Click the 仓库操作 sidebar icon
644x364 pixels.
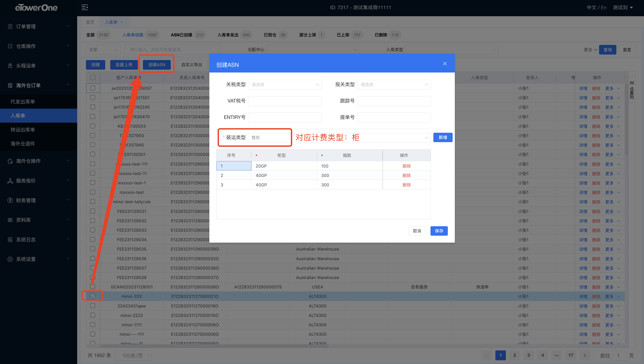pos(10,46)
